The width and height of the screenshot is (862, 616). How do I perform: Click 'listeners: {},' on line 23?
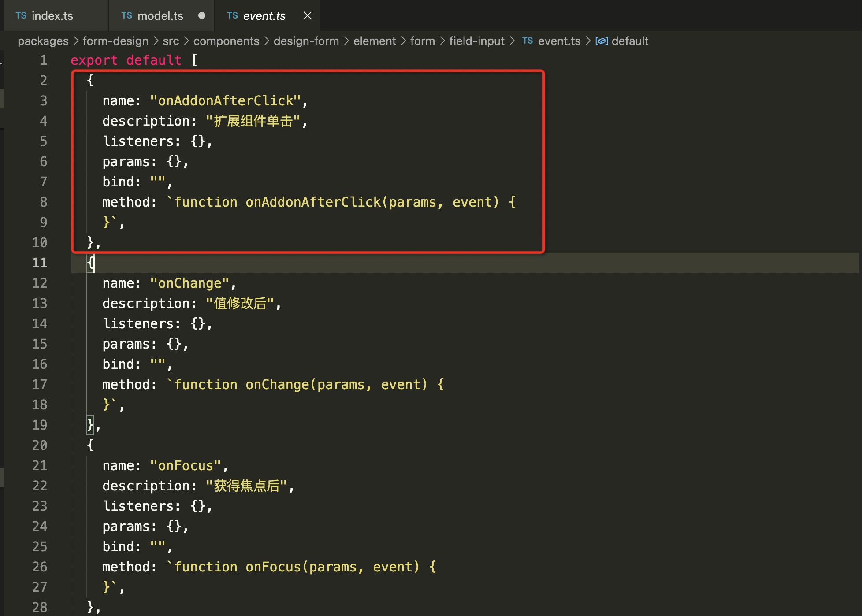pos(157,506)
